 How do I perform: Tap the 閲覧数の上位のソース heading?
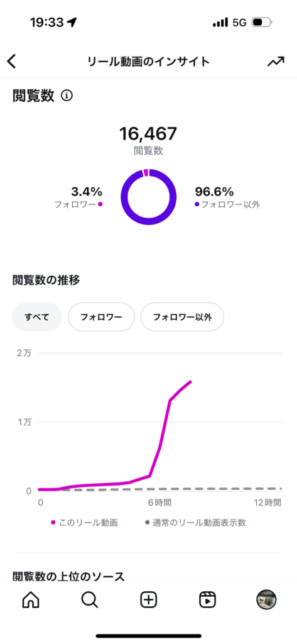[68, 576]
